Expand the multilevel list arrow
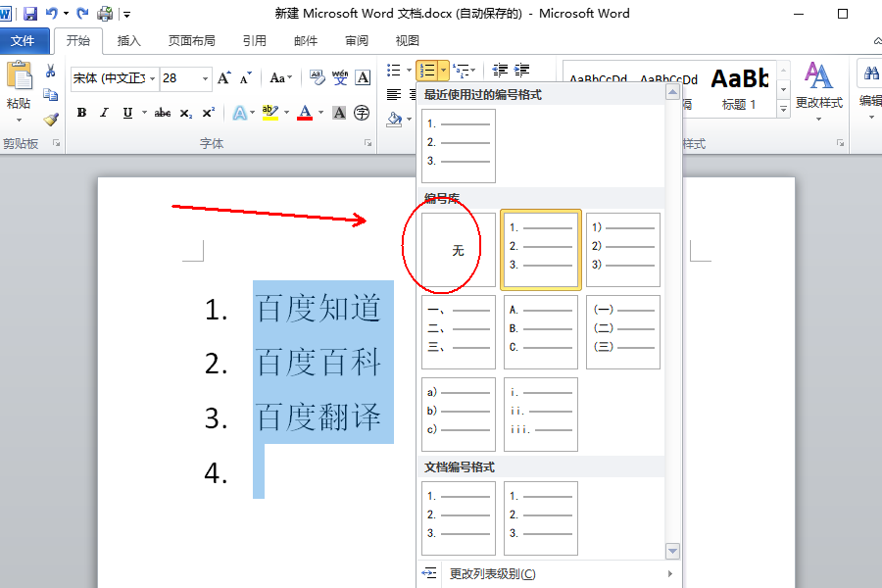 473,71
